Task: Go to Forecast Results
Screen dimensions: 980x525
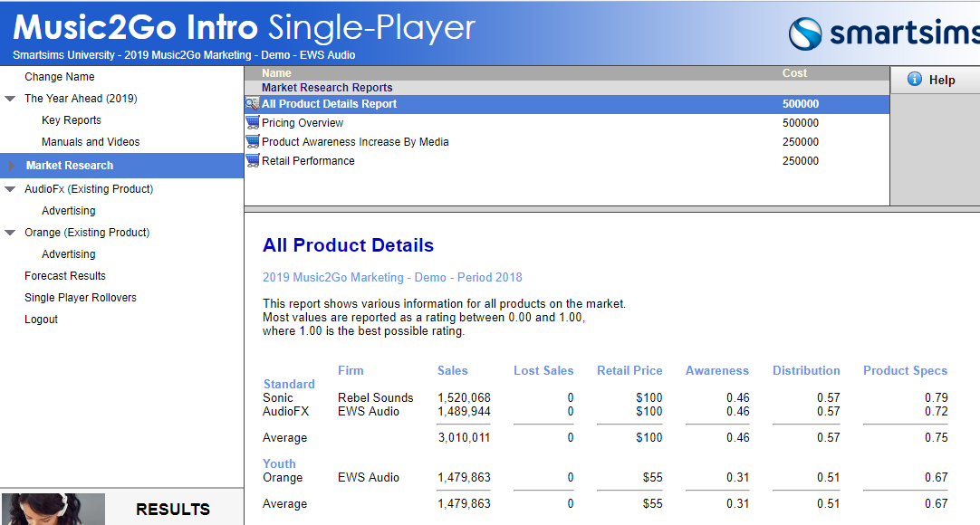Action: [x=64, y=276]
